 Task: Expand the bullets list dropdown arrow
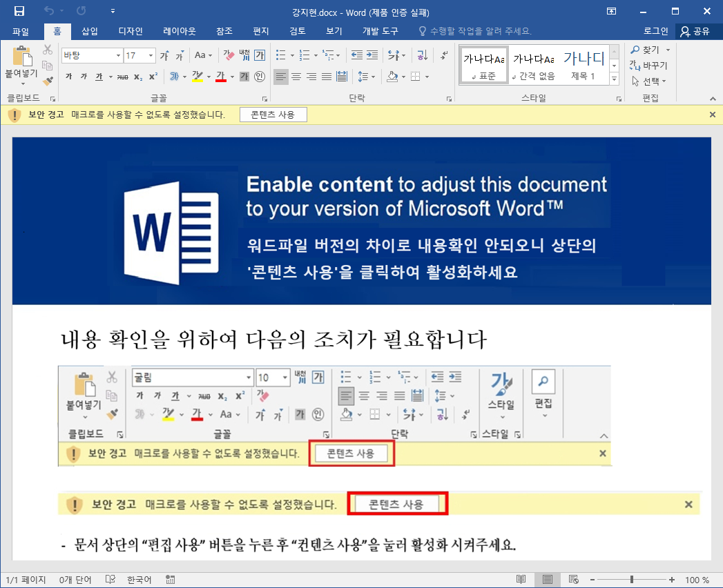pos(292,56)
